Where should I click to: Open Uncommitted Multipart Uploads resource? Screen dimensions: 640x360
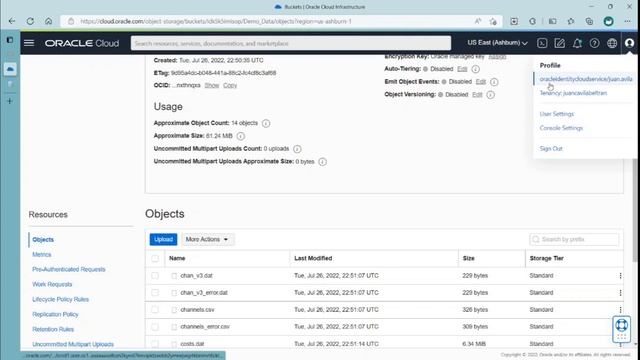[x=73, y=344]
